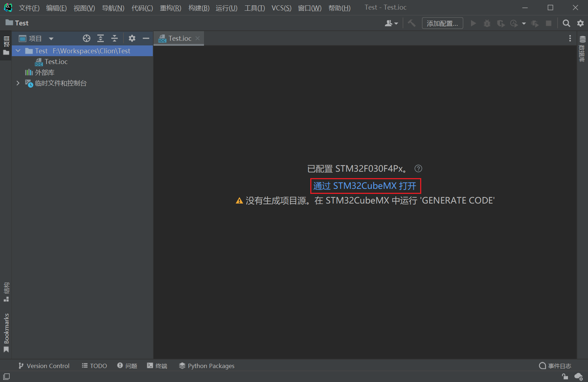Open the profiler dropdown arrow
The image size is (588, 382).
coord(524,24)
